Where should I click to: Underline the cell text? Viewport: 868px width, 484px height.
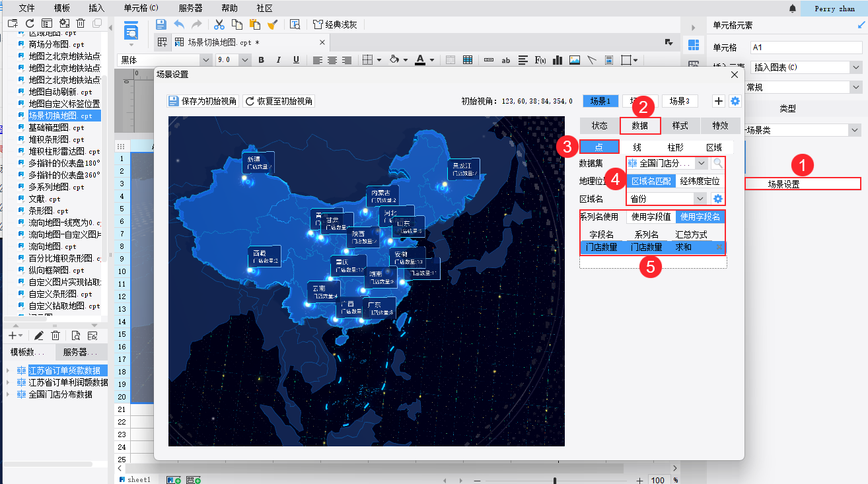pos(296,60)
